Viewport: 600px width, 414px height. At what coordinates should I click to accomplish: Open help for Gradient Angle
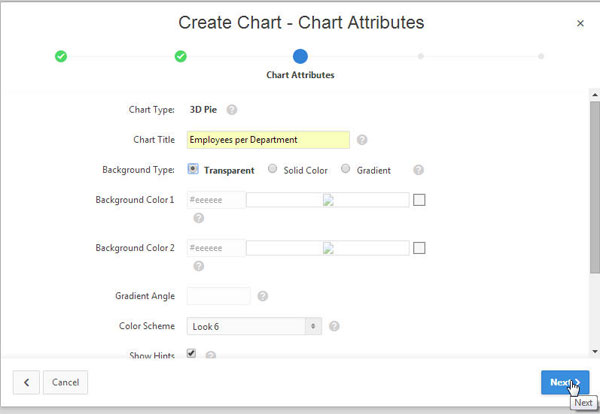click(262, 296)
